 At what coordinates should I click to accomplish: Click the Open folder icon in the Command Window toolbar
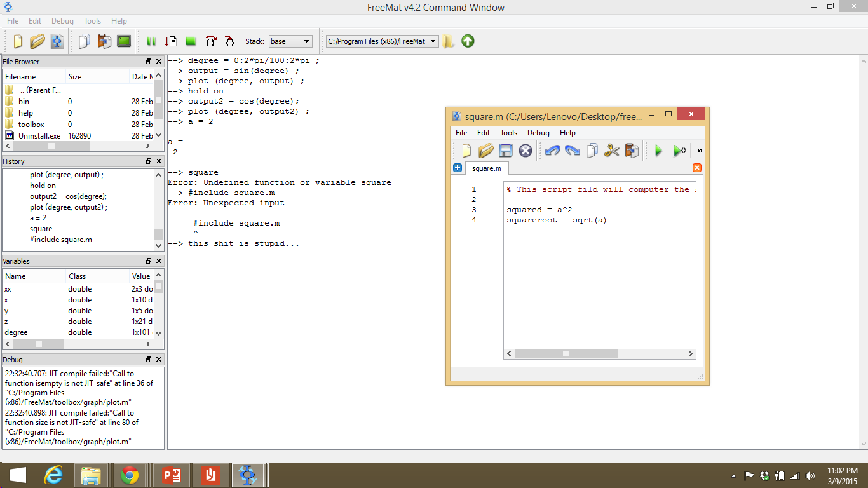pos(37,41)
